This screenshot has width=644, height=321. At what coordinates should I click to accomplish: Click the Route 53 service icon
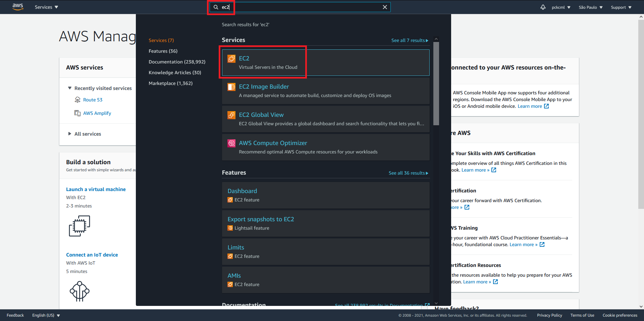click(x=77, y=99)
